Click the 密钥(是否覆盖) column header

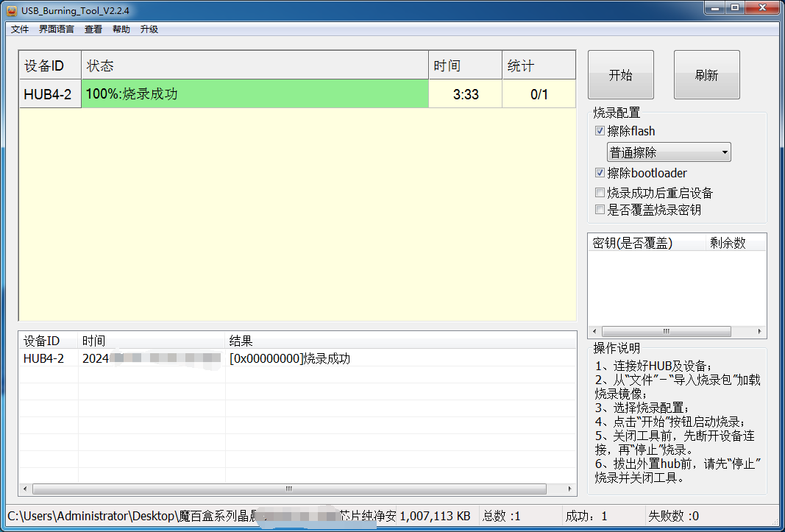point(645,244)
